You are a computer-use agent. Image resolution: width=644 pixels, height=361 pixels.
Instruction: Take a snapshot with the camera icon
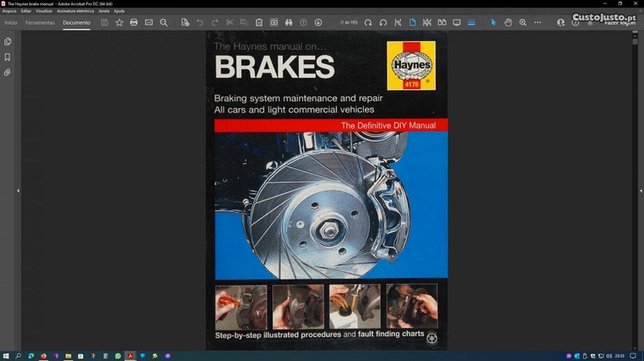(x=274, y=22)
